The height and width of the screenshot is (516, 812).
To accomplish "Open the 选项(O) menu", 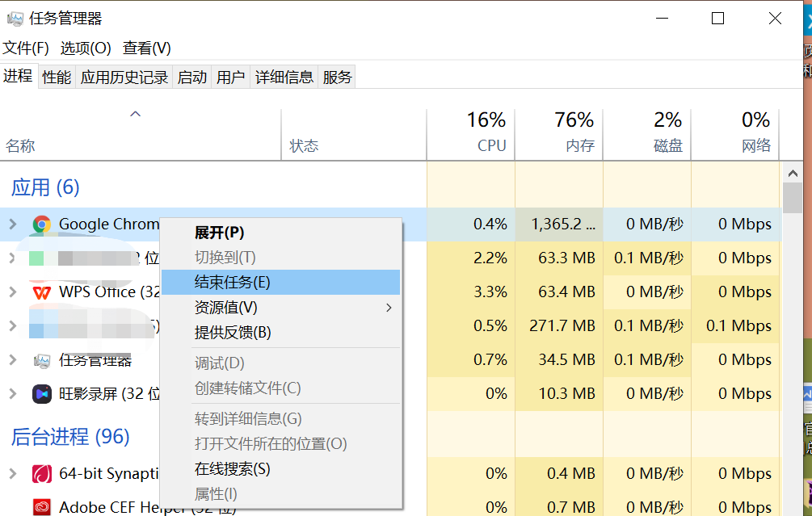I will coord(86,48).
